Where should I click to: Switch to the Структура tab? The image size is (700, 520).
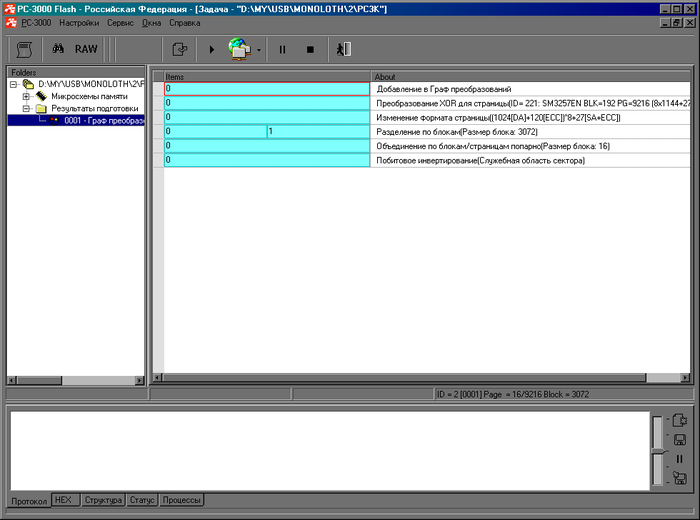(103, 499)
